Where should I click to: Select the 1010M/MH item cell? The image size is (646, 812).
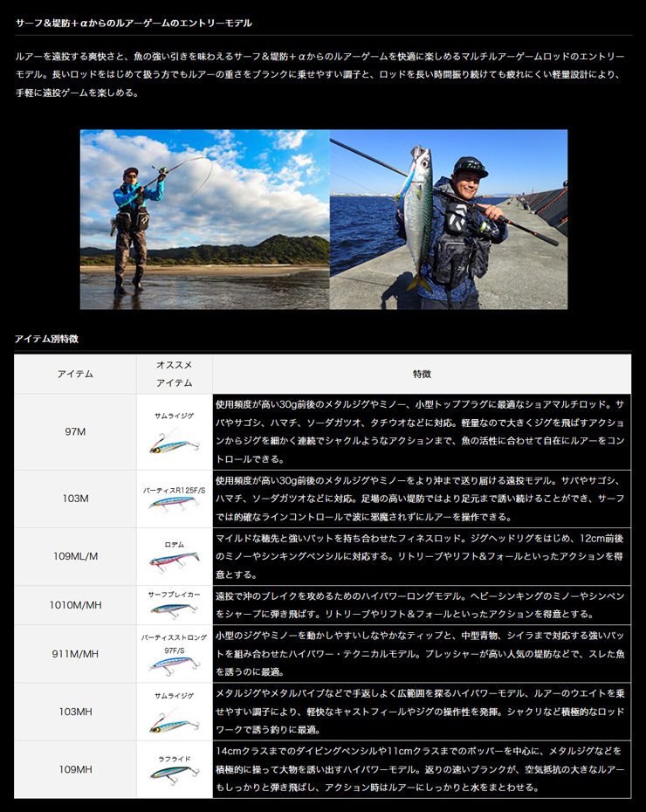[75, 605]
